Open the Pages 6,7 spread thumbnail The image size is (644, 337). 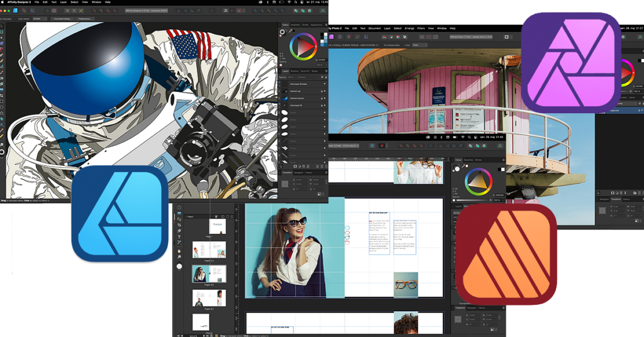(x=209, y=299)
